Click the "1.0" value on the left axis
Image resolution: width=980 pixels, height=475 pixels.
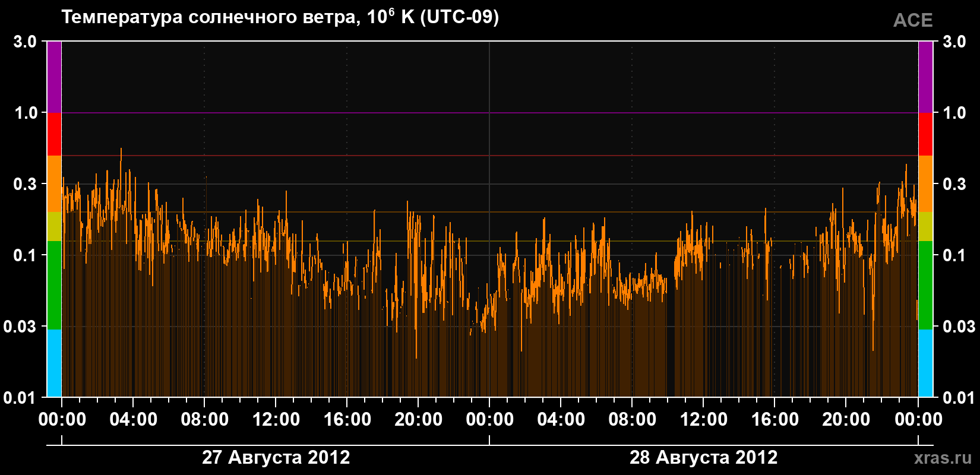coord(26,113)
